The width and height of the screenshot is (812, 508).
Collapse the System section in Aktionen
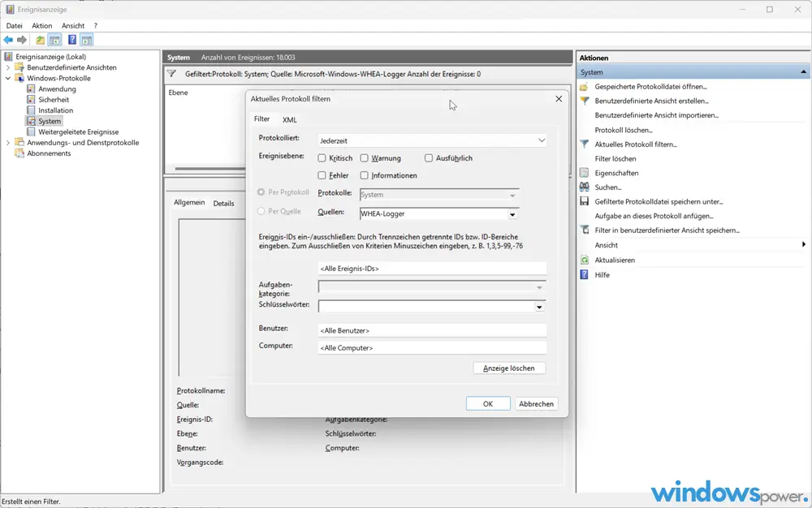[x=803, y=72]
